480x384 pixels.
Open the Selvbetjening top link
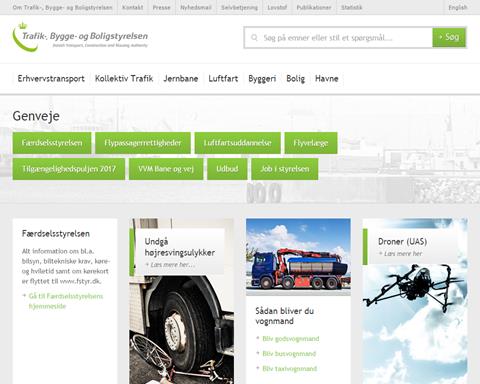click(239, 7)
